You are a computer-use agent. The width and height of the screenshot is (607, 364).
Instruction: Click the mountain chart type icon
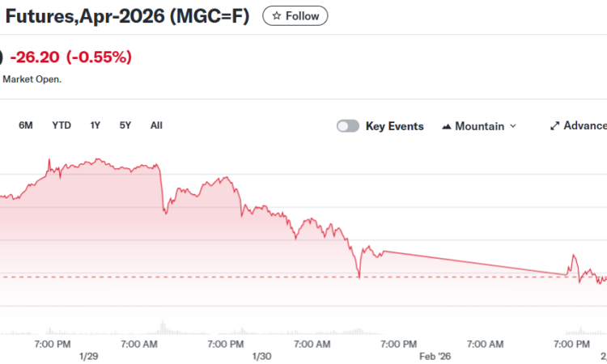pos(446,126)
